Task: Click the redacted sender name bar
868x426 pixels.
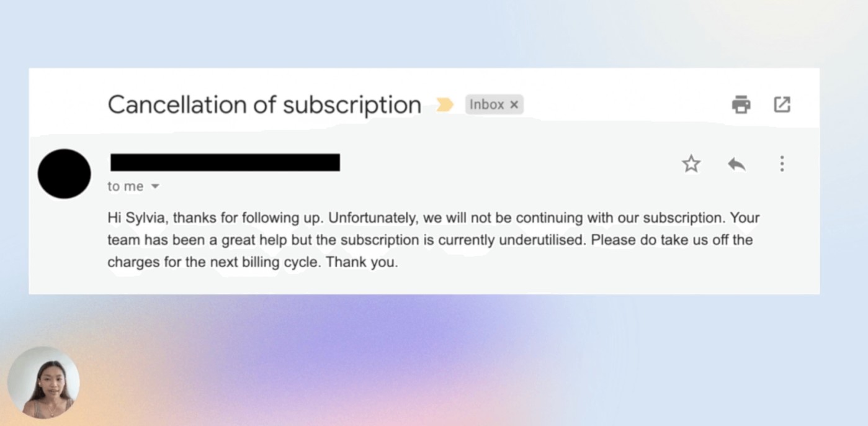Action: pos(225,163)
